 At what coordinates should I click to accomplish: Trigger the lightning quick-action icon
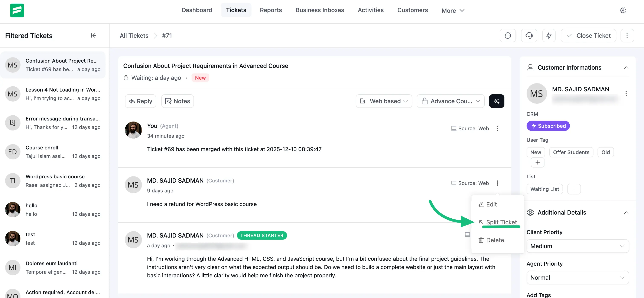(x=549, y=36)
